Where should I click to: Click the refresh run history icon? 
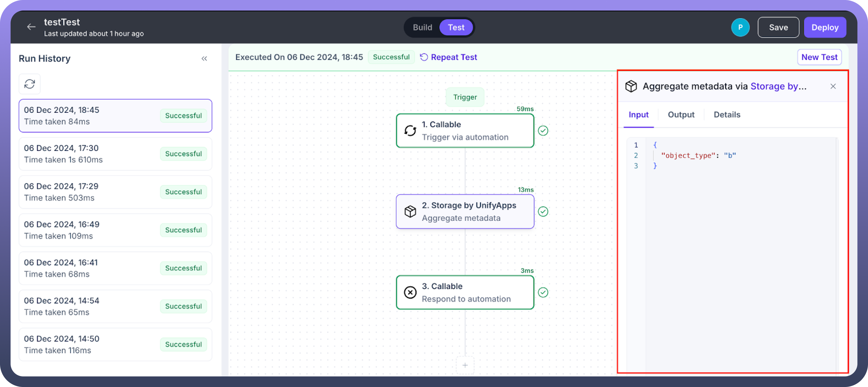30,84
